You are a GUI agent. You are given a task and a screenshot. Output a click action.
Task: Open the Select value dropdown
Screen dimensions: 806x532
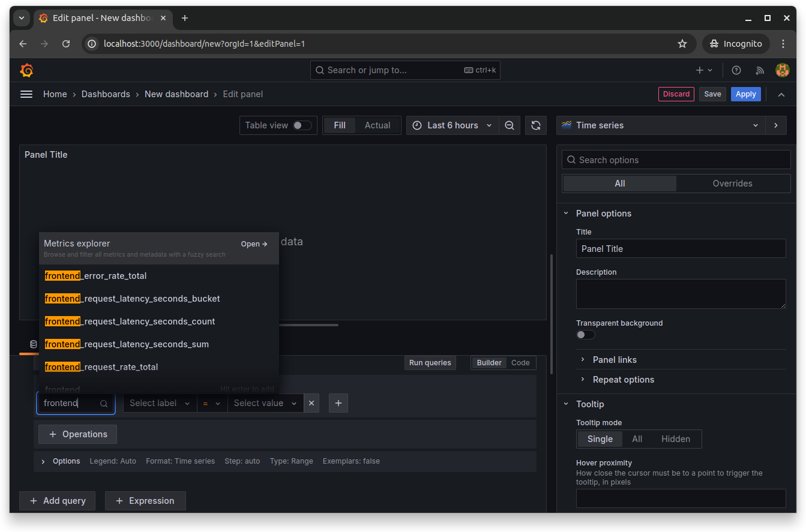pyautogui.click(x=266, y=403)
